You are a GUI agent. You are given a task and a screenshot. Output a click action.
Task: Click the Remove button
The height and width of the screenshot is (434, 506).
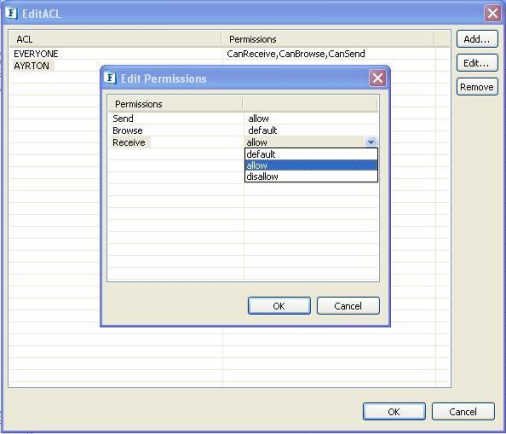point(477,87)
